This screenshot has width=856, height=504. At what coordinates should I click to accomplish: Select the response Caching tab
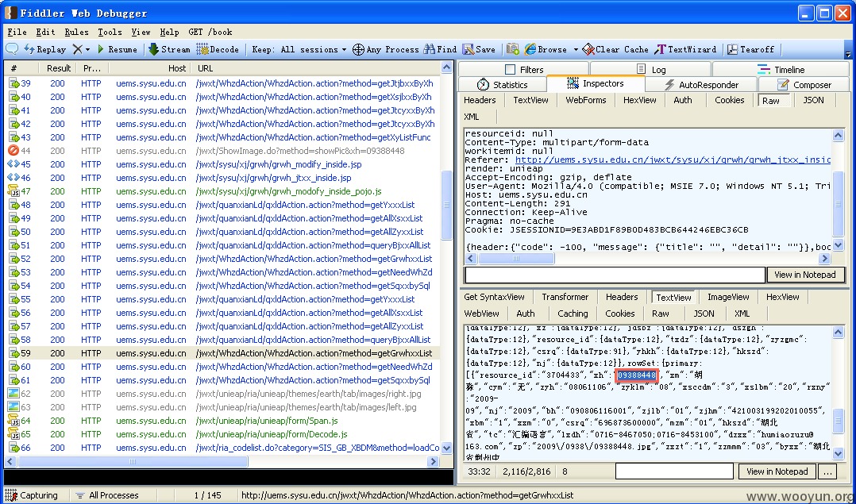tap(573, 314)
